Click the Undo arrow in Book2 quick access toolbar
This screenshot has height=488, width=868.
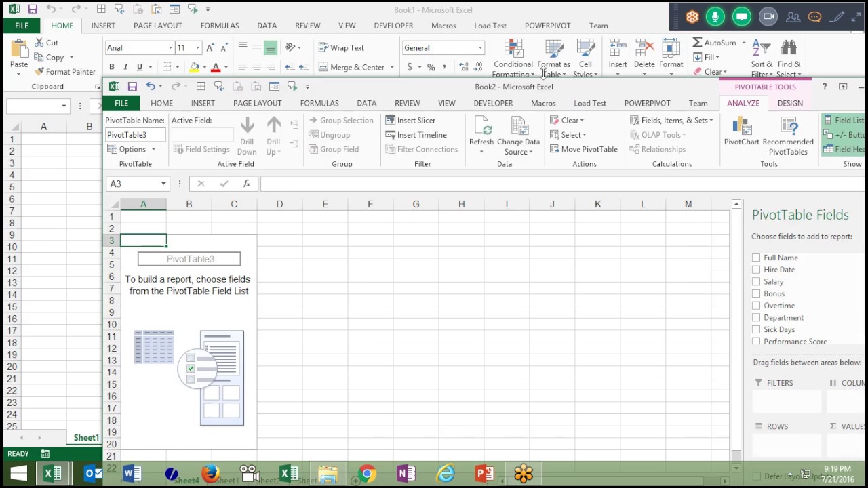pos(151,87)
